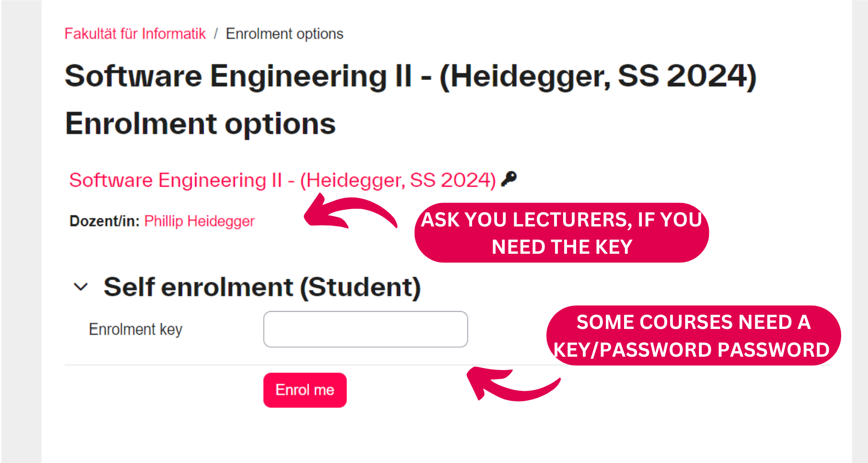The image size is (868, 463).
Task: Click the slash separator in the breadcrumb
Action: coord(216,34)
